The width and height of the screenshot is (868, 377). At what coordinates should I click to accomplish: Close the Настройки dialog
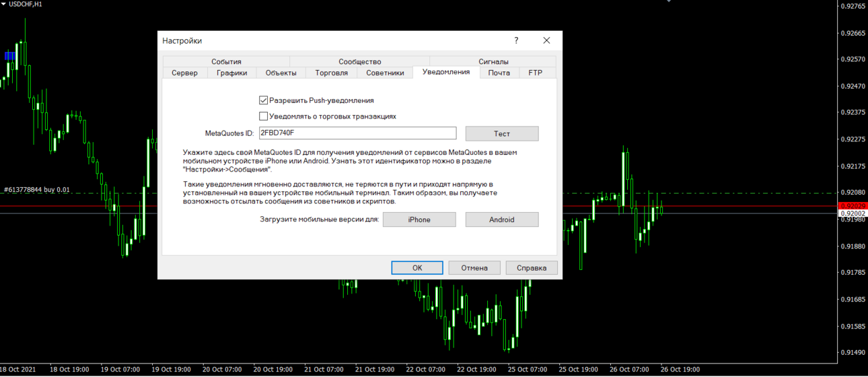[547, 40]
